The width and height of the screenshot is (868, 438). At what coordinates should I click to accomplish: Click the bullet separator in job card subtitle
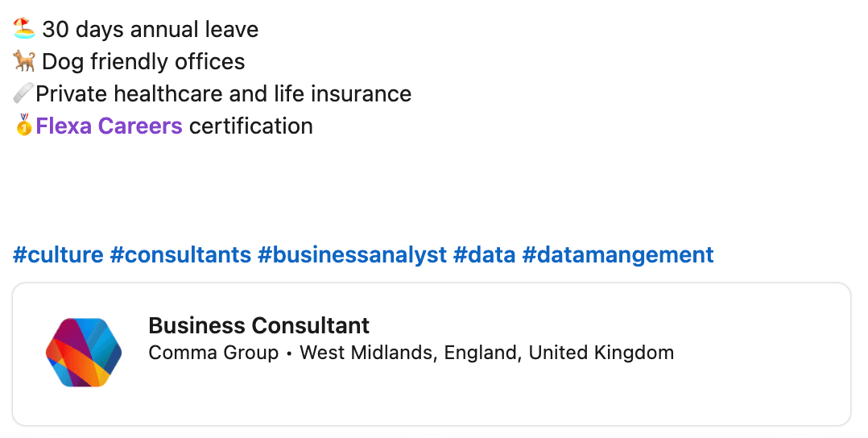pyautogui.click(x=289, y=353)
